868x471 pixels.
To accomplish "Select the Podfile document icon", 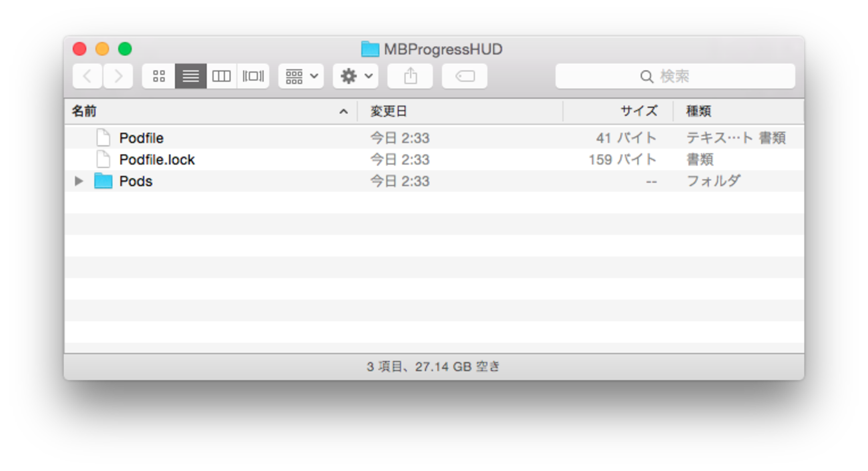I will [x=103, y=138].
